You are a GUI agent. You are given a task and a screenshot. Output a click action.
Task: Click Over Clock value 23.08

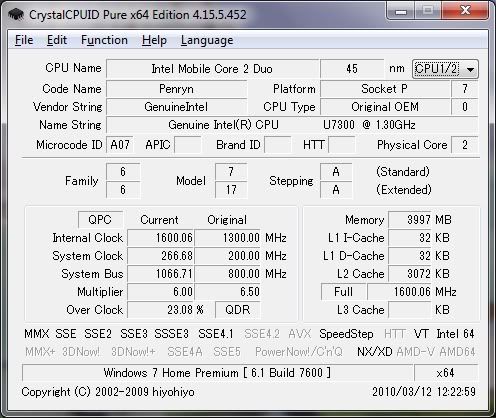click(161, 310)
